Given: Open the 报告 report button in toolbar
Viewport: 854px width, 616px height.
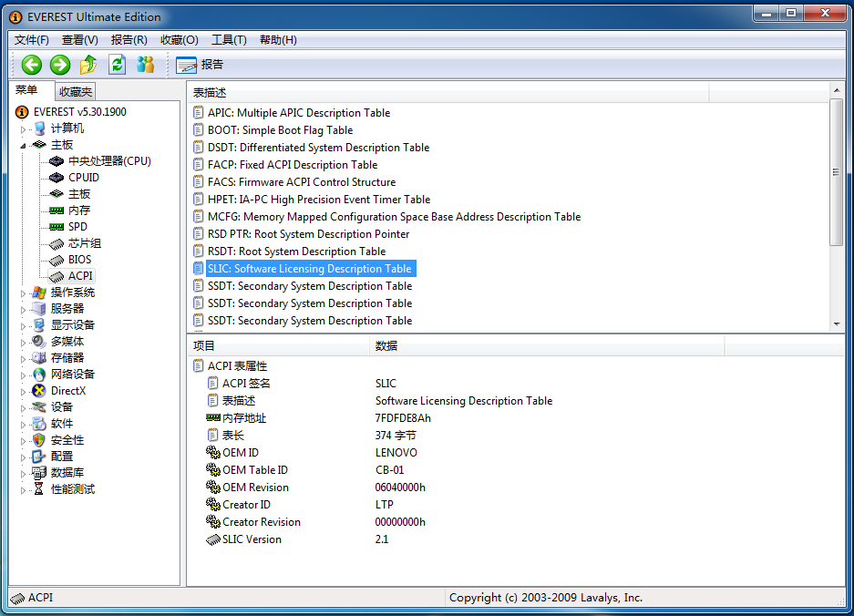Looking at the screenshot, I should click(200, 65).
